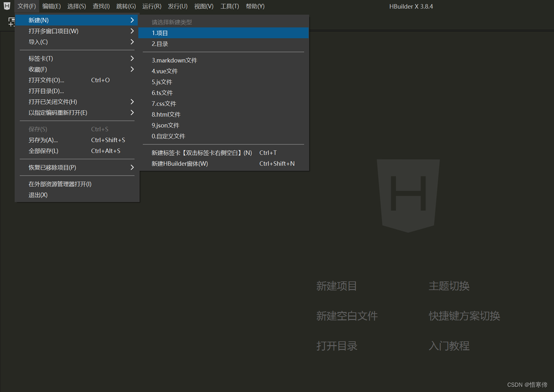Open the 帮助(Y) menu
The height and width of the screenshot is (392, 554).
tap(255, 6)
